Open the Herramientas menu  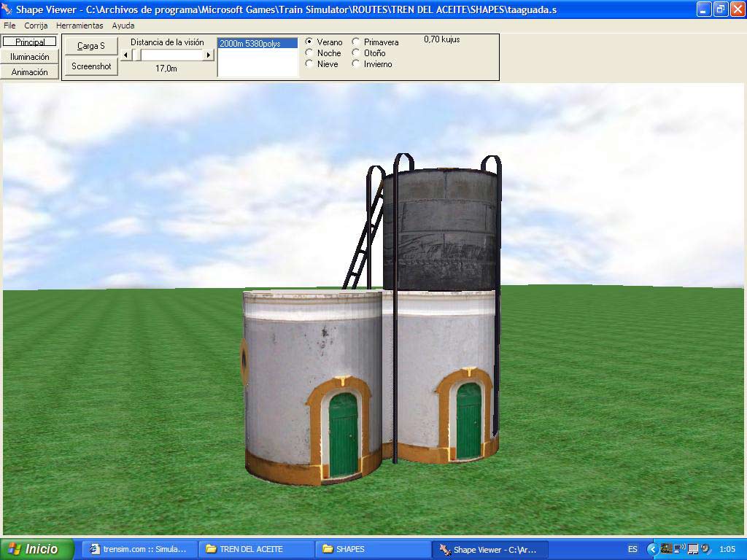(x=80, y=26)
